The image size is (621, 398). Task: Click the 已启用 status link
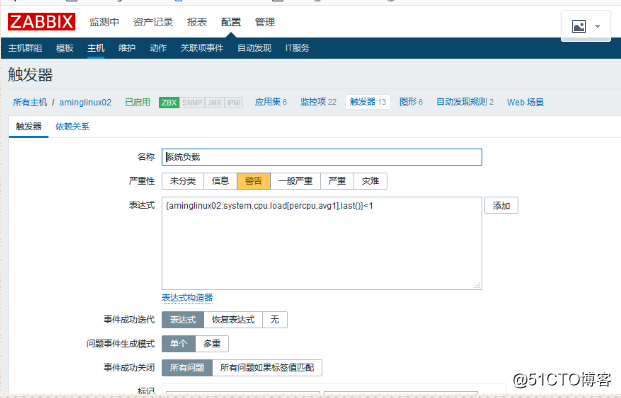(x=138, y=102)
